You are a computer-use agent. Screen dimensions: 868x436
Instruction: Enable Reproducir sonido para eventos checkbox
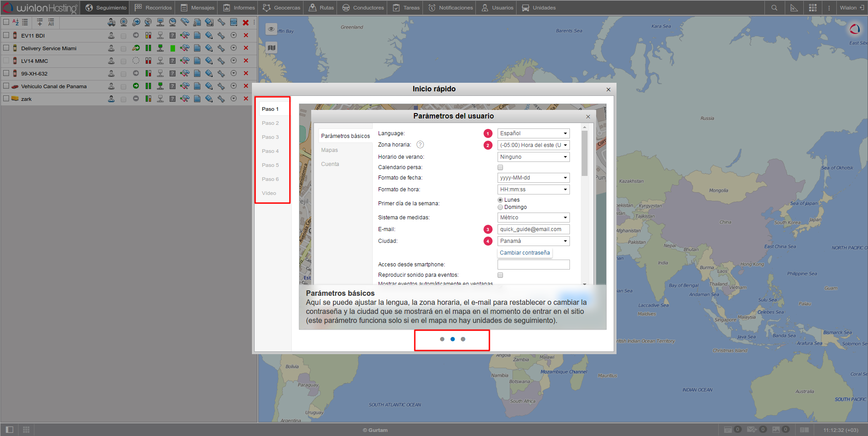(500, 275)
